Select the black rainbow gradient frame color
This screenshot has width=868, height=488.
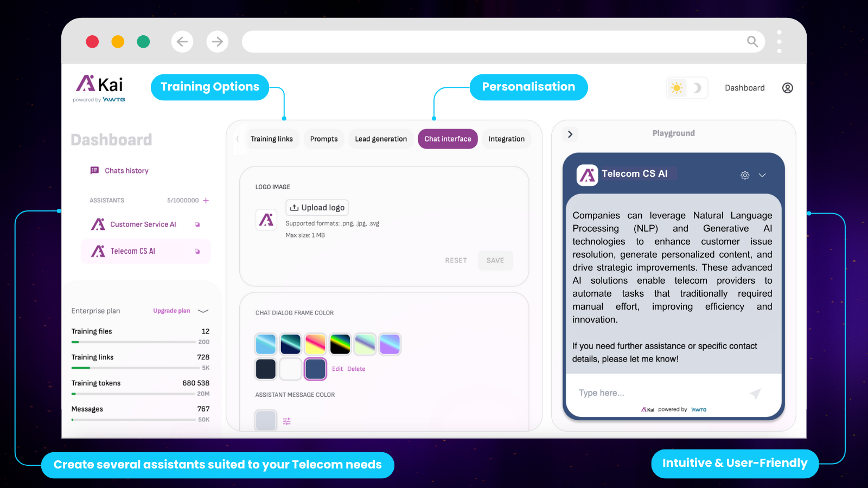(340, 344)
